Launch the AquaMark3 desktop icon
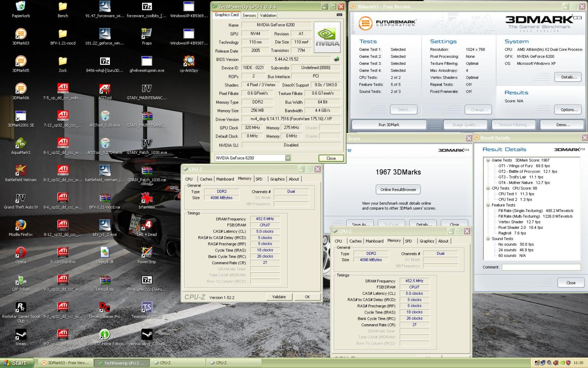The image size is (588, 368). point(21,146)
